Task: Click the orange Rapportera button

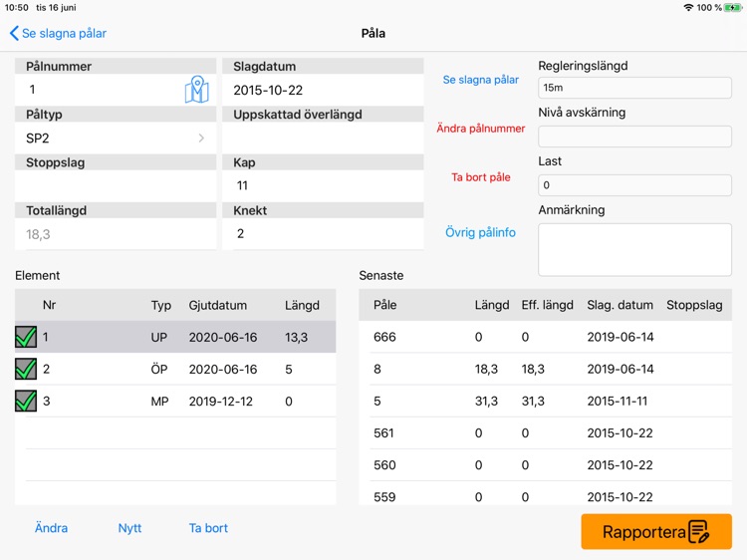Action: (656, 531)
